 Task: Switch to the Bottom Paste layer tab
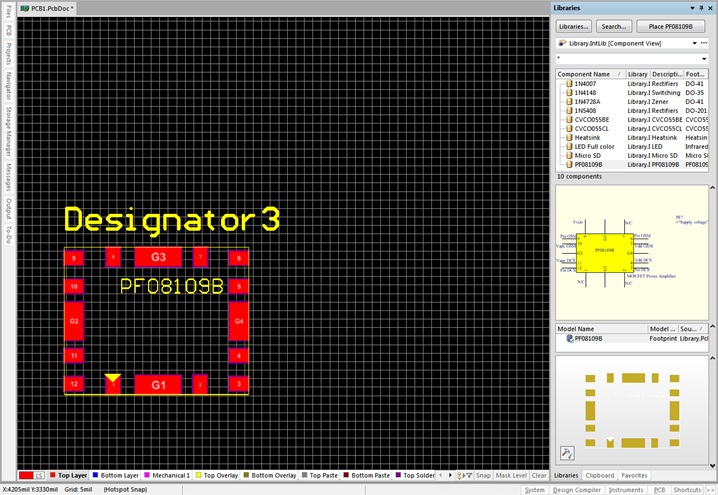[366, 475]
